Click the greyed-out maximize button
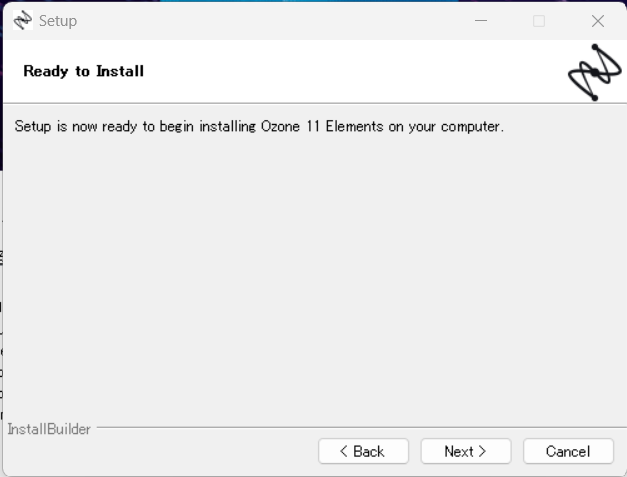This screenshot has height=477, width=627. tap(539, 20)
